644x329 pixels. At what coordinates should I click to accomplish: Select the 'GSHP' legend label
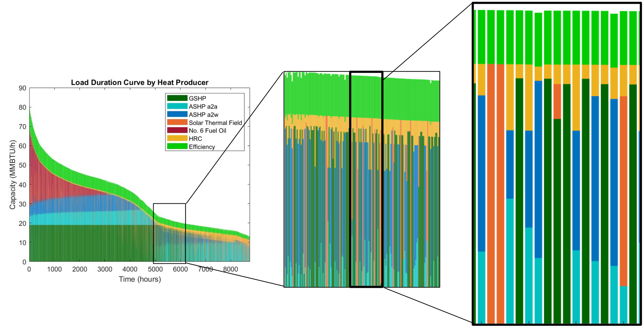[x=197, y=98]
